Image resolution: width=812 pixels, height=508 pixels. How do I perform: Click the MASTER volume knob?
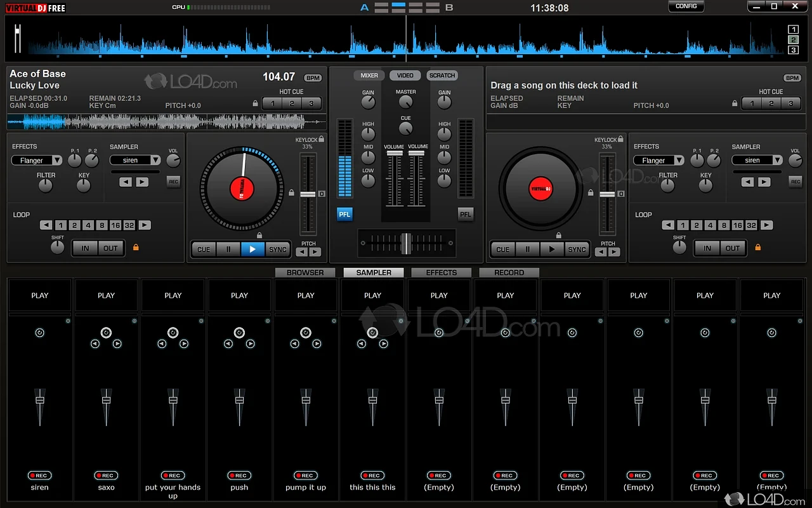click(x=406, y=103)
